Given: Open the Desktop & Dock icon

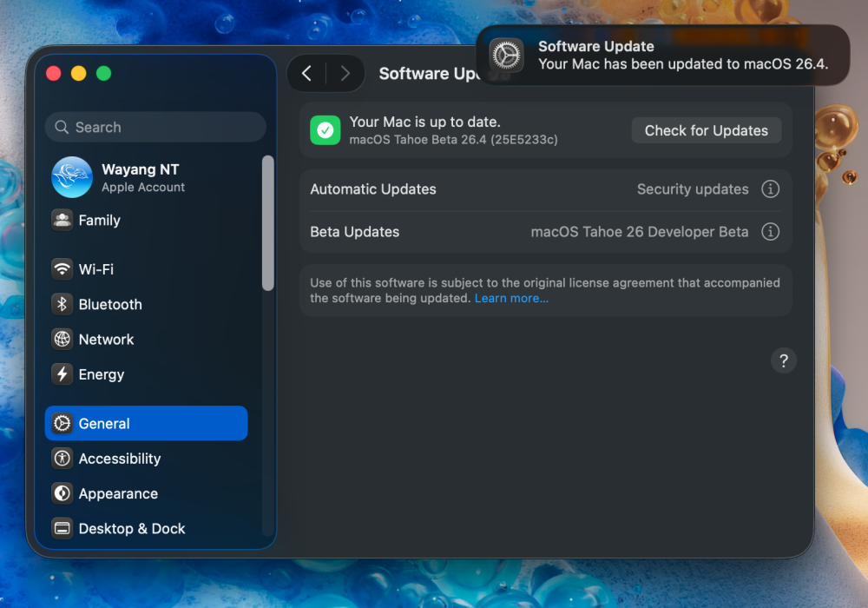Looking at the screenshot, I should click(62, 528).
